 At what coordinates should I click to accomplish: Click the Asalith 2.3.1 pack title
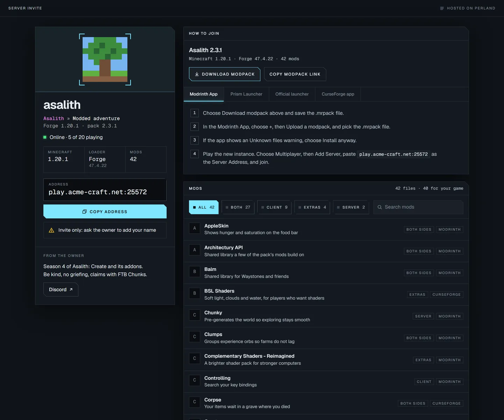pyautogui.click(x=205, y=50)
